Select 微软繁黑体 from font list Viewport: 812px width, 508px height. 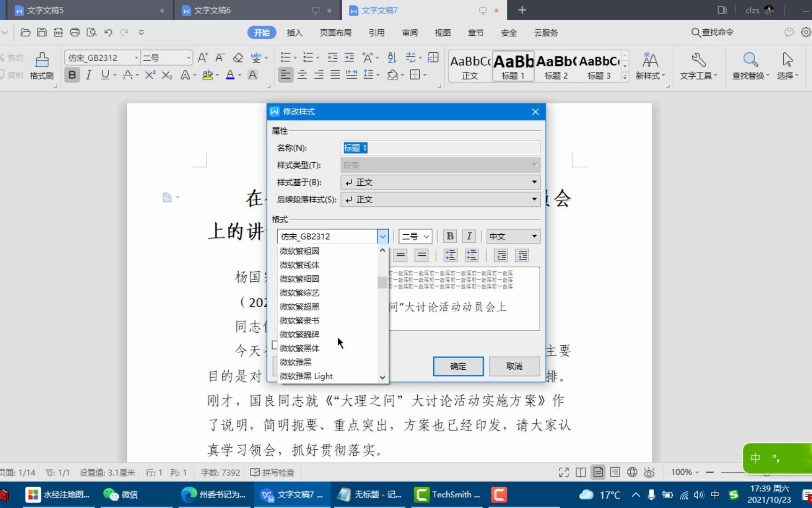coord(328,348)
